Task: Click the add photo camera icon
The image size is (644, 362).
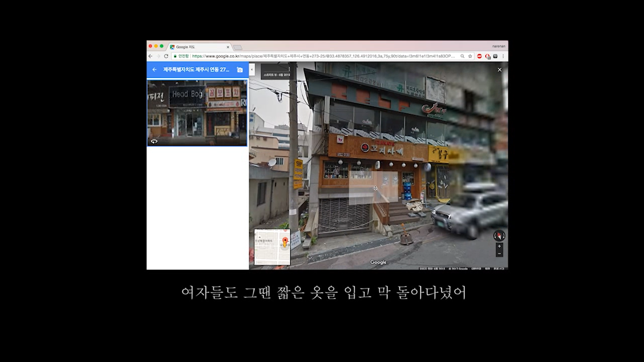Action: (239, 70)
